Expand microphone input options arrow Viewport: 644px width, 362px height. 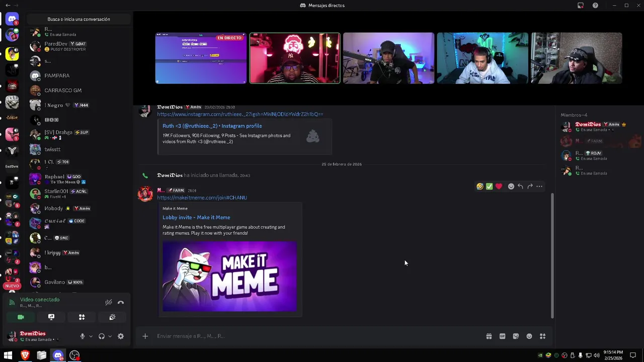point(91,336)
